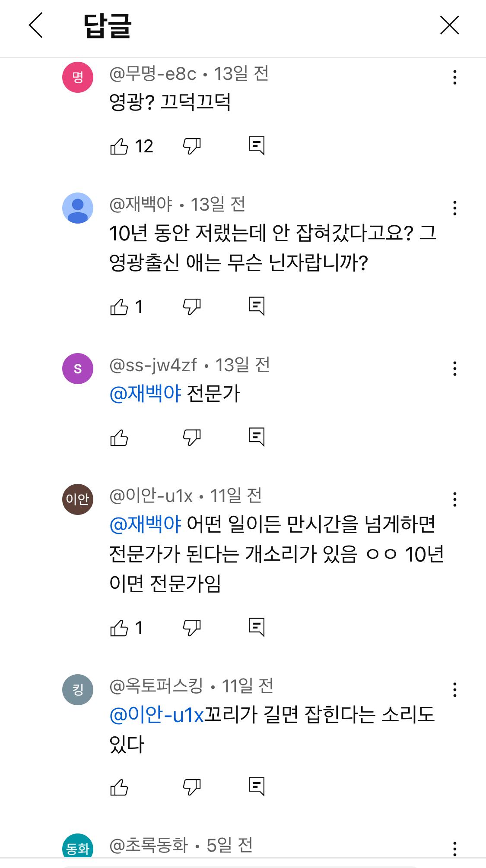Reply to @무명-e8c's comment
Image resolution: width=486 pixels, height=868 pixels.
click(257, 147)
